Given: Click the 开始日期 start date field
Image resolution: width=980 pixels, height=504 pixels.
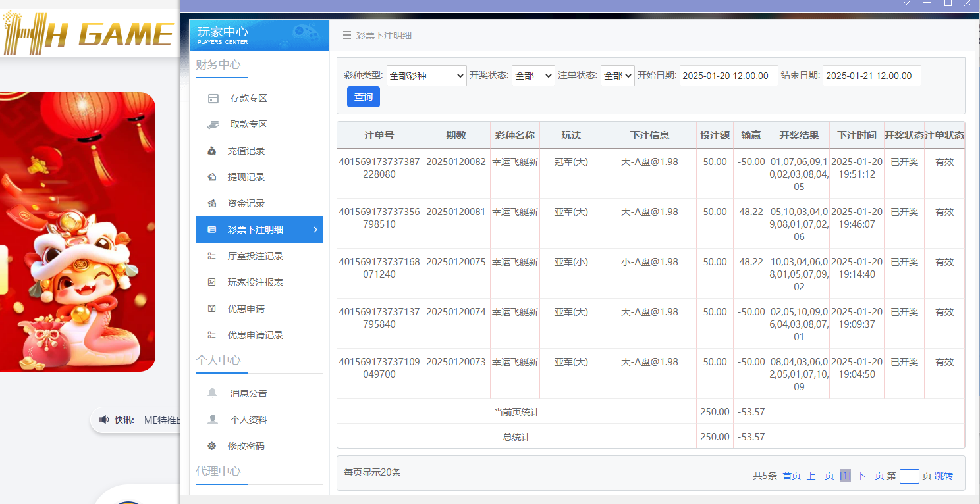Looking at the screenshot, I should point(728,75).
